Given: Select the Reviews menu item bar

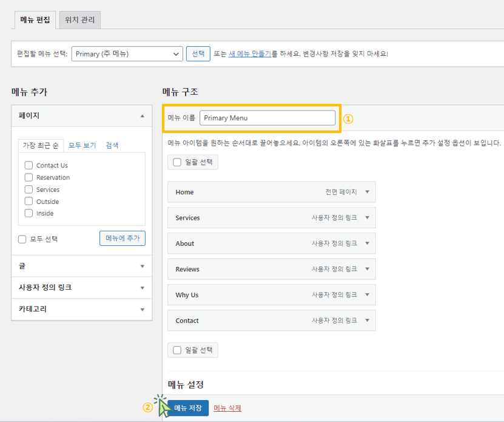Looking at the screenshot, I should tap(272, 269).
